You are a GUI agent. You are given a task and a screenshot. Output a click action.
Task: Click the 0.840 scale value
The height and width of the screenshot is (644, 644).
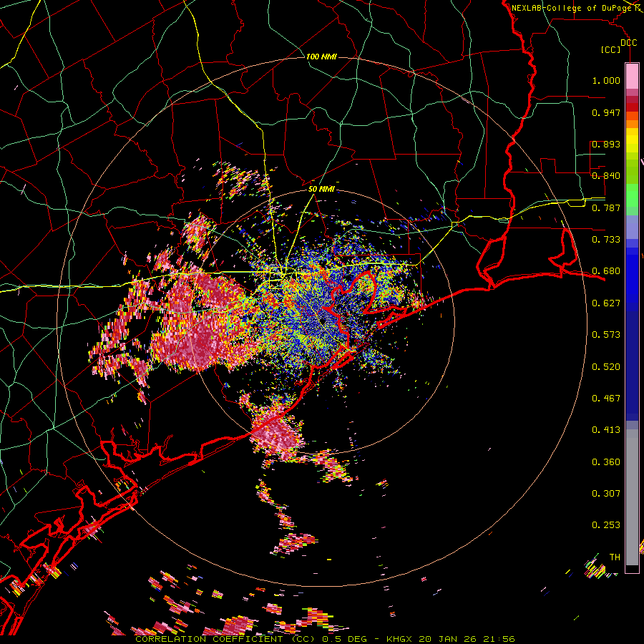pos(606,176)
